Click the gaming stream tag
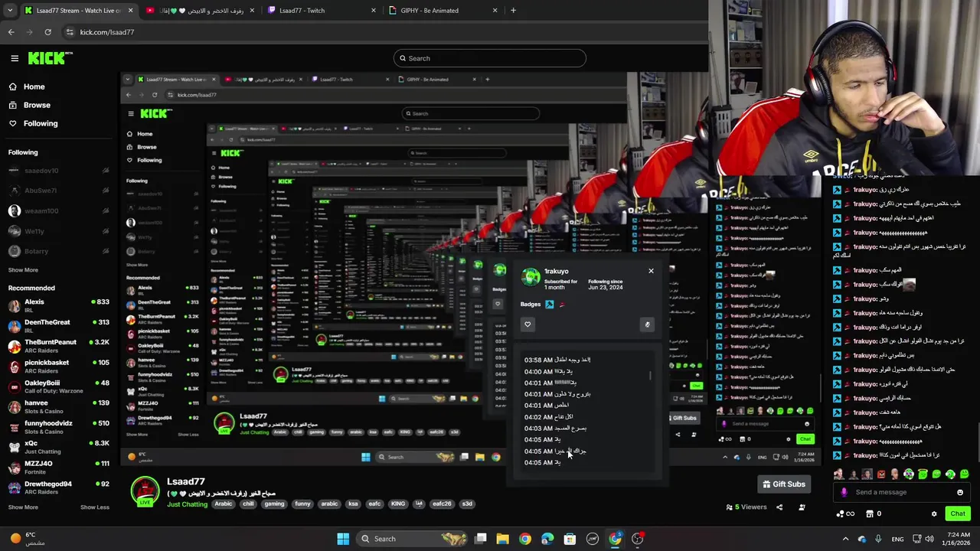 (274, 504)
